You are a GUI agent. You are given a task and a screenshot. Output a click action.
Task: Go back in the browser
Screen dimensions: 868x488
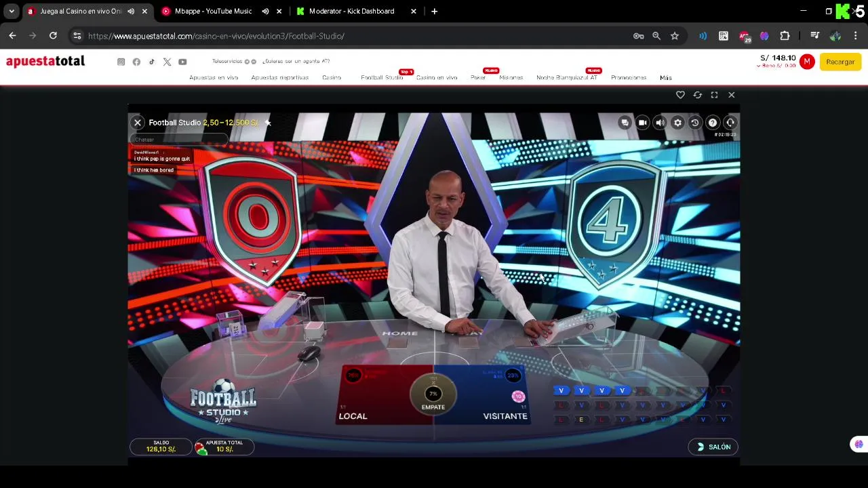coord(12,36)
